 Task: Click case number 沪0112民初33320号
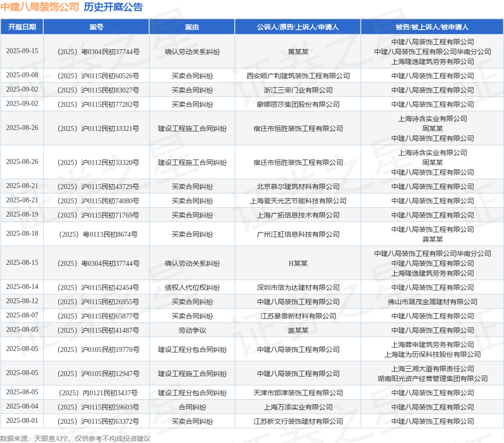click(98, 162)
